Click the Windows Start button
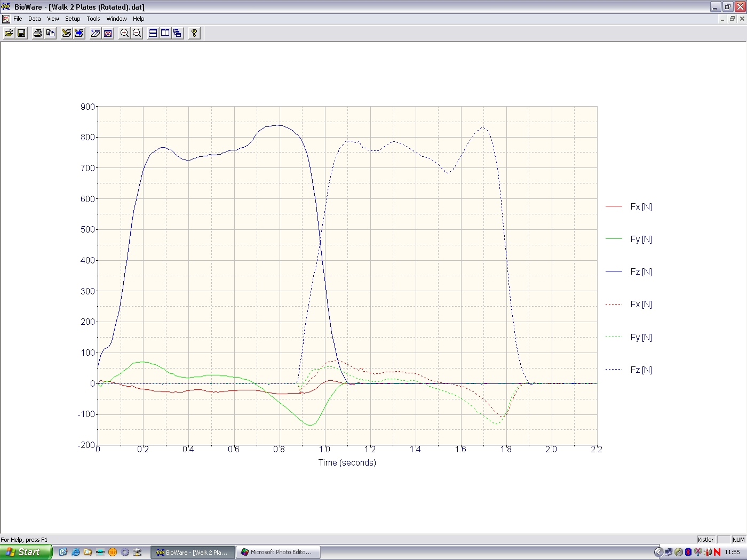Screen dimensions: 747x560 26,552
